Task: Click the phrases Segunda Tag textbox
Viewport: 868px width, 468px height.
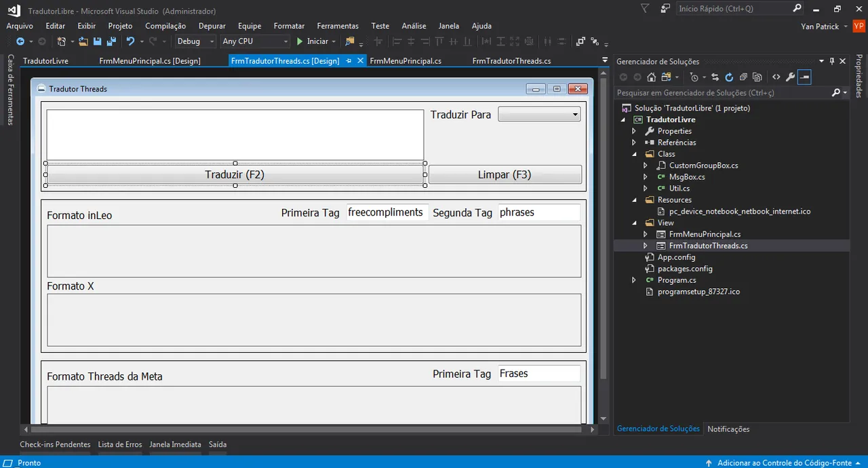Action: click(540, 212)
